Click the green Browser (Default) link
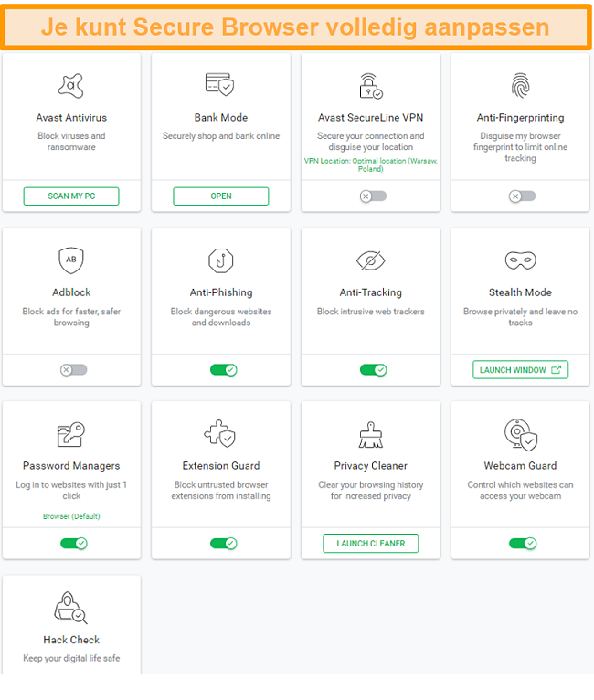Viewport: 594px width, 700px height. pos(71,516)
